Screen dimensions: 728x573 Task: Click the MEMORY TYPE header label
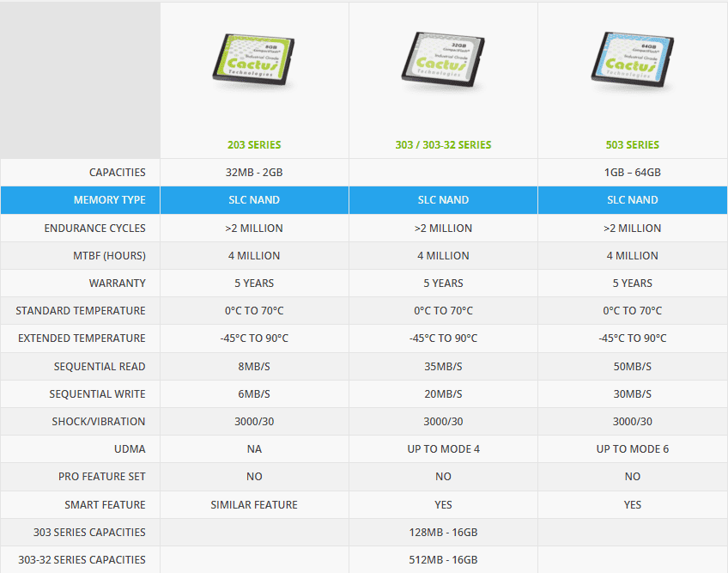point(110,200)
